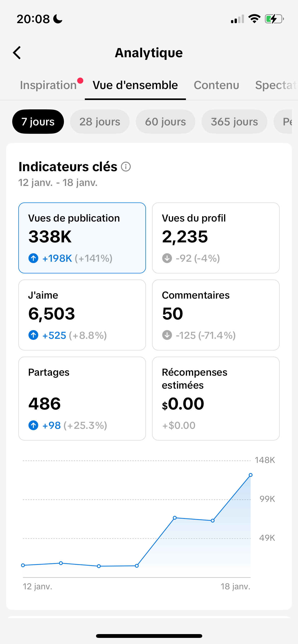The width and height of the screenshot is (298, 644).
Task: Open the Vue d'ensemble tab
Action: pyautogui.click(x=135, y=85)
